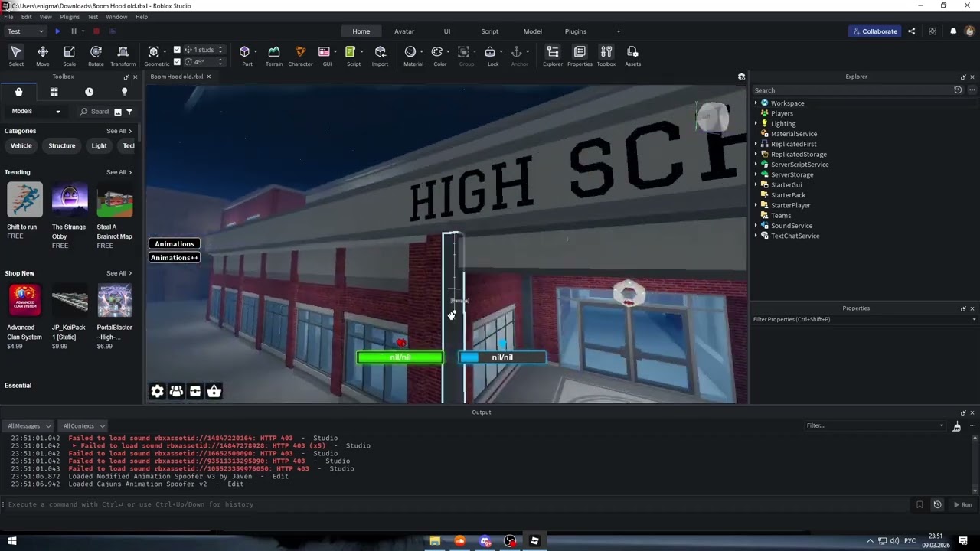This screenshot has width=980, height=551.
Task: Open the All Messages filter dropdown
Action: [x=29, y=426]
